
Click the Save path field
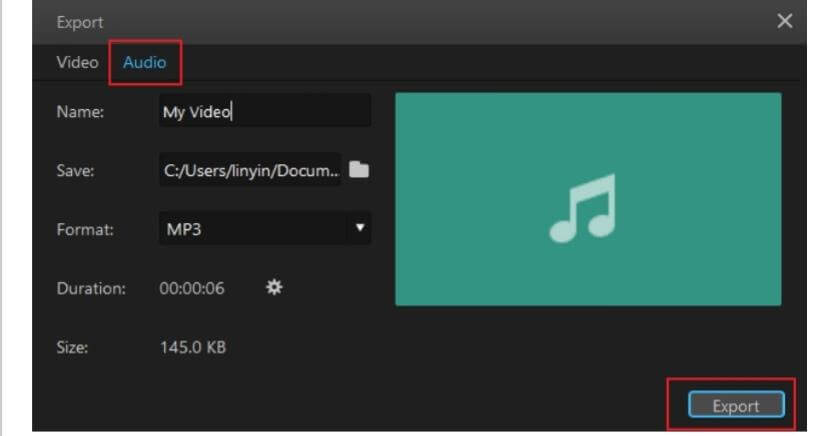coord(250,170)
